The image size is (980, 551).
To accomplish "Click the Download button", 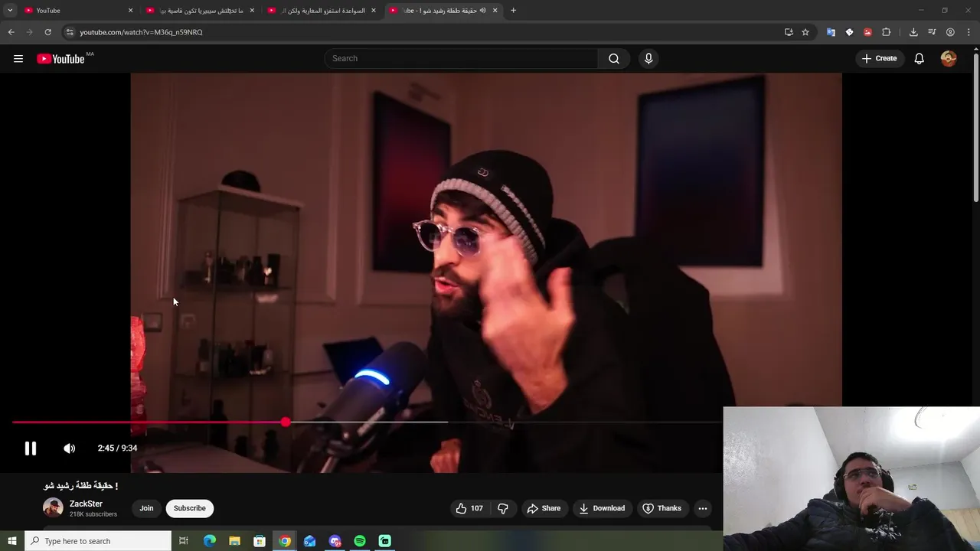I will pyautogui.click(x=602, y=508).
